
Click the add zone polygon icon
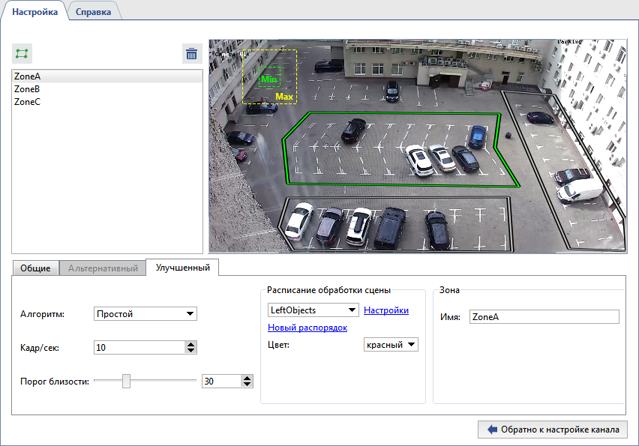(x=22, y=54)
